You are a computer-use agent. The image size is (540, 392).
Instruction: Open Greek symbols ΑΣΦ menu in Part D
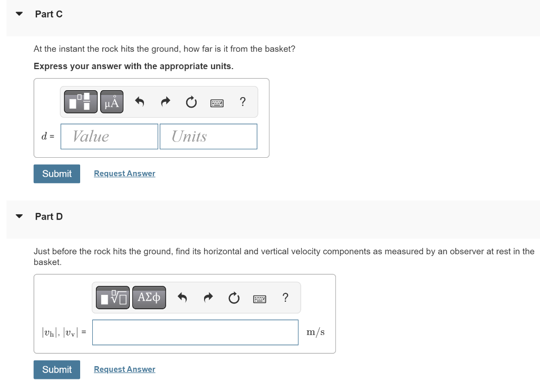[149, 298]
